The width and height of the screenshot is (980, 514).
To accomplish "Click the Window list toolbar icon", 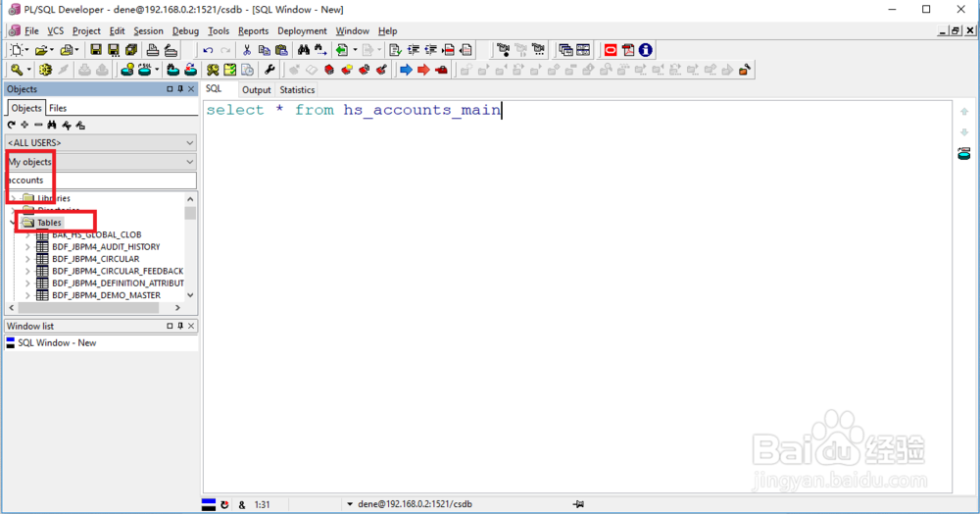I will [x=565, y=50].
